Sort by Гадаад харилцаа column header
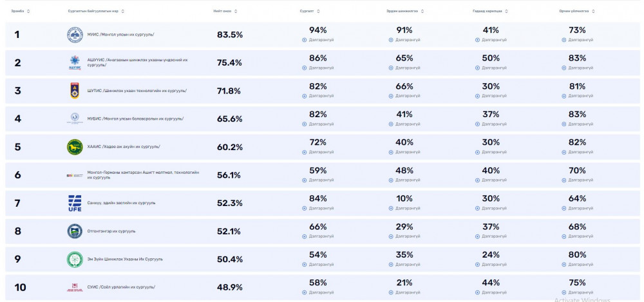Screen dimensions: 644x302 coord(490,11)
